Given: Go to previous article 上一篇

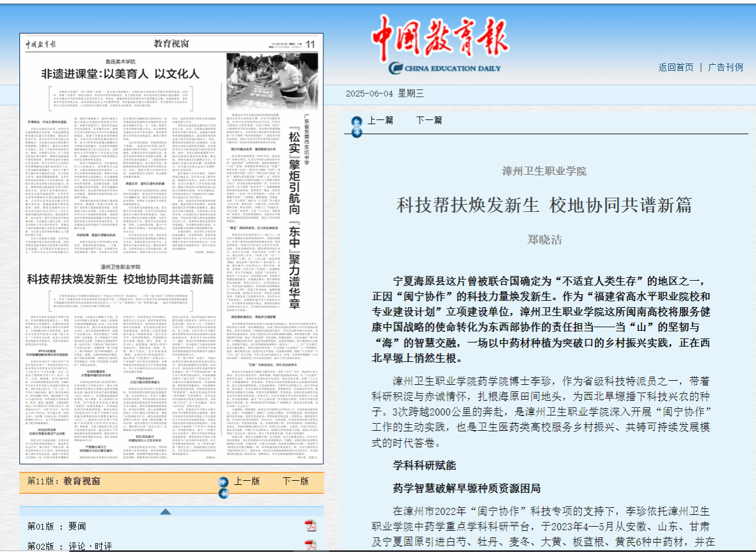Looking at the screenshot, I should 380,120.
